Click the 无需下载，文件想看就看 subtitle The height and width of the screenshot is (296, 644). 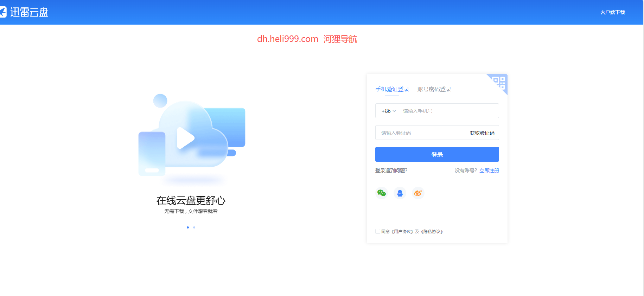coord(191,211)
